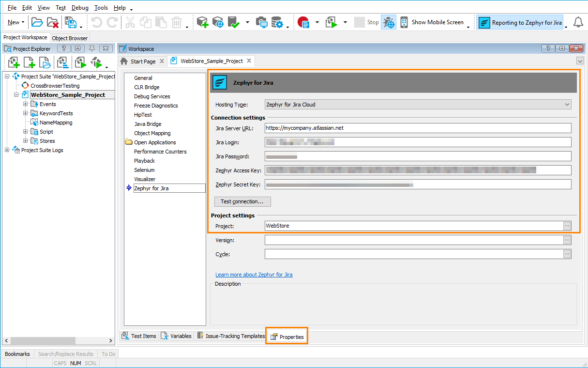Switch to the Object Browser tab
The height and width of the screenshot is (368, 588).
point(69,38)
